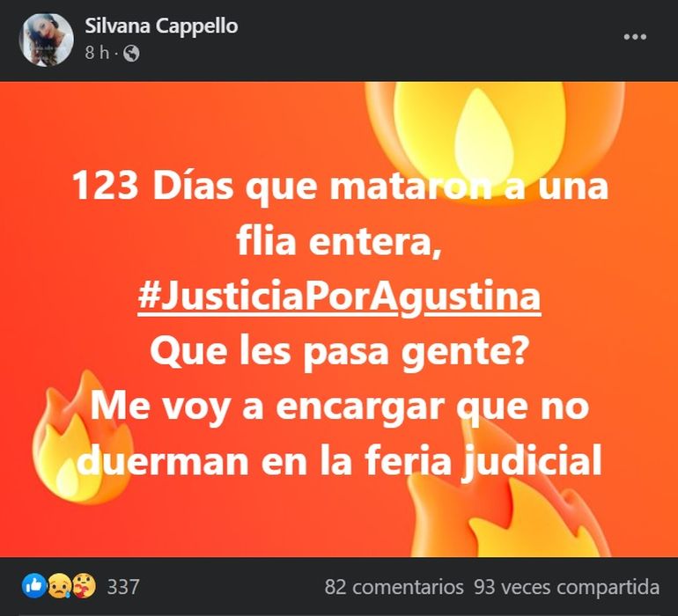Click the "Me voy a encargar que no" line
Screen dimensions: 678x616
pos(340,407)
